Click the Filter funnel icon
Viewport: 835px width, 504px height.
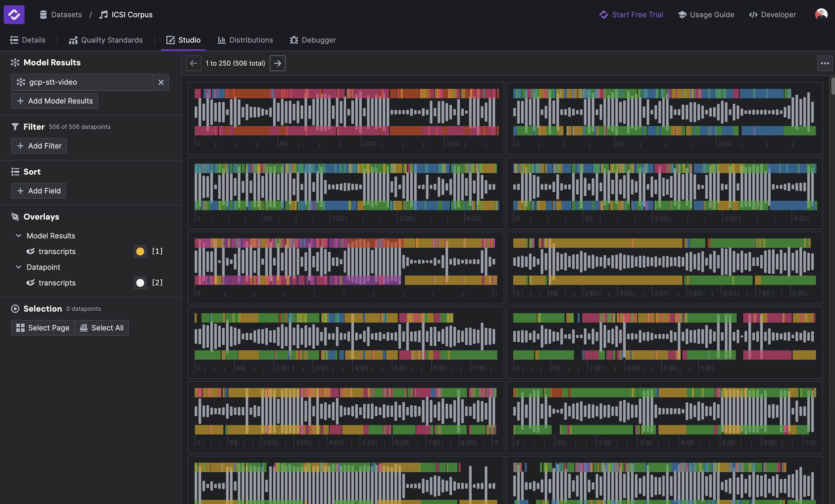click(15, 127)
